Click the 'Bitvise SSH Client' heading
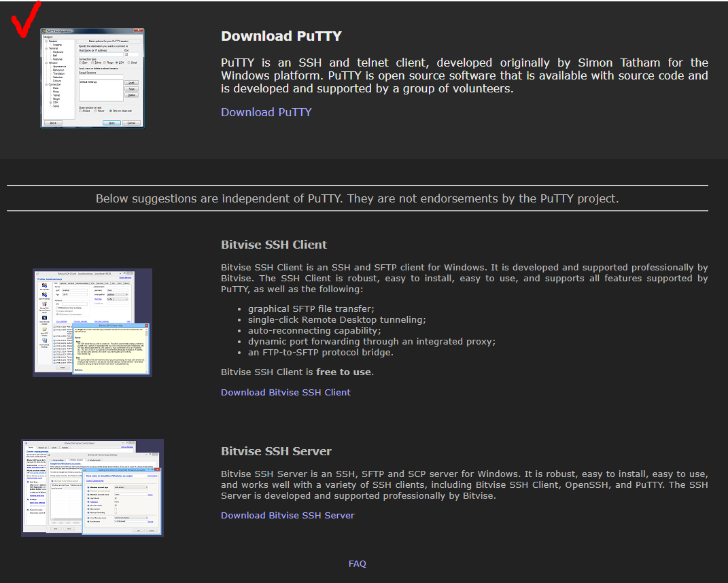 coord(274,245)
